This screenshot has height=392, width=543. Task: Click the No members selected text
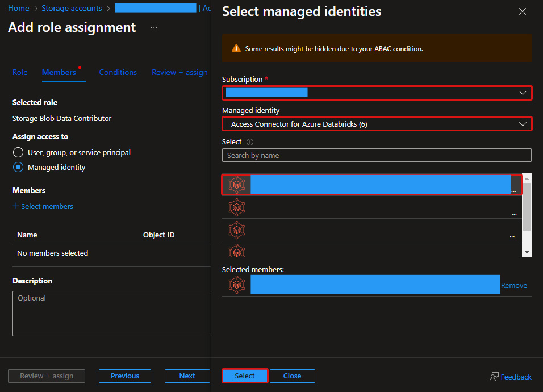click(x=53, y=253)
